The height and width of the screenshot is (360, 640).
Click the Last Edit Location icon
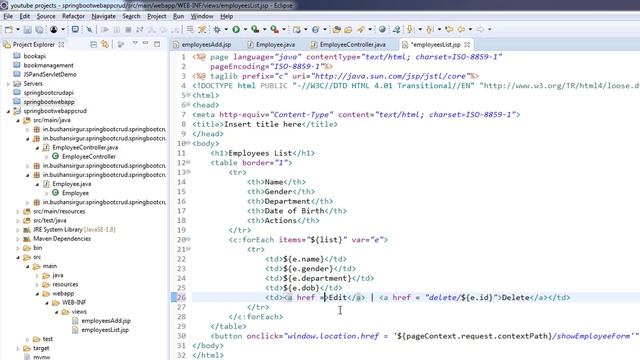click(x=449, y=29)
